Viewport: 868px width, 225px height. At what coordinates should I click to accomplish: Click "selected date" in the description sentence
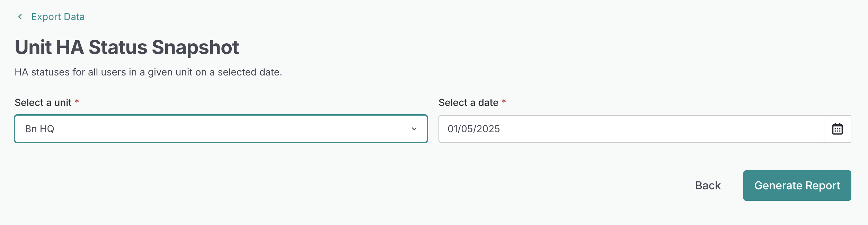[249, 72]
